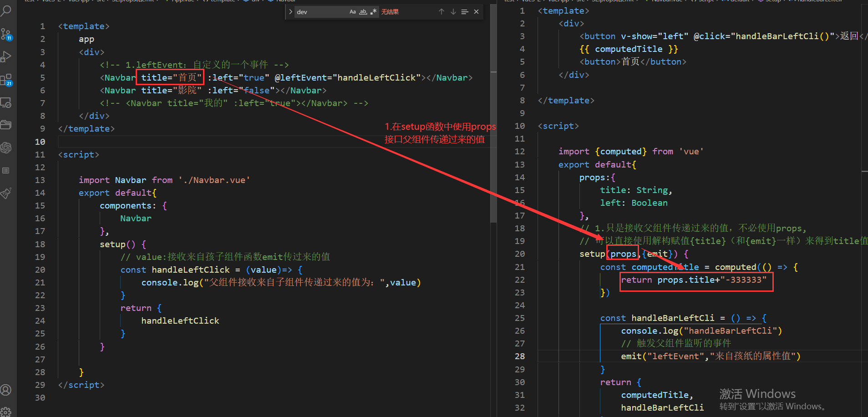This screenshot has width=868, height=417.
Task: Open the folder project manager view
Action: [x=6, y=125]
